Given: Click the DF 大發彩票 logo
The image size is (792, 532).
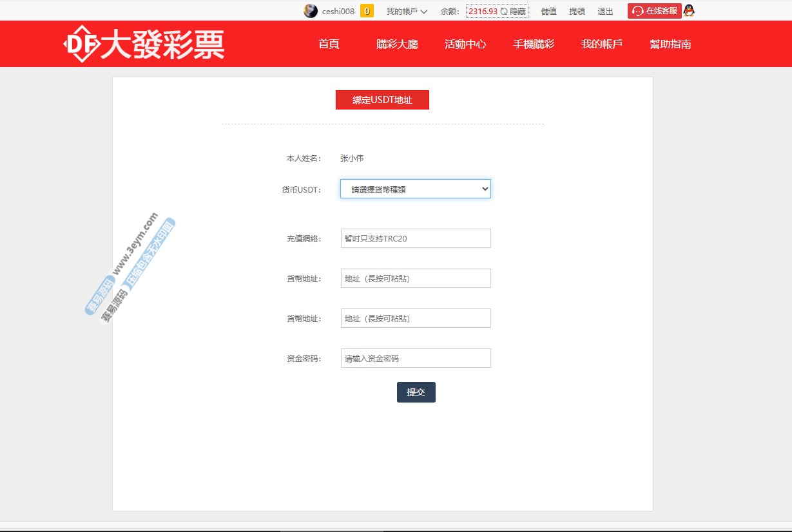Looking at the screenshot, I should 144,44.
